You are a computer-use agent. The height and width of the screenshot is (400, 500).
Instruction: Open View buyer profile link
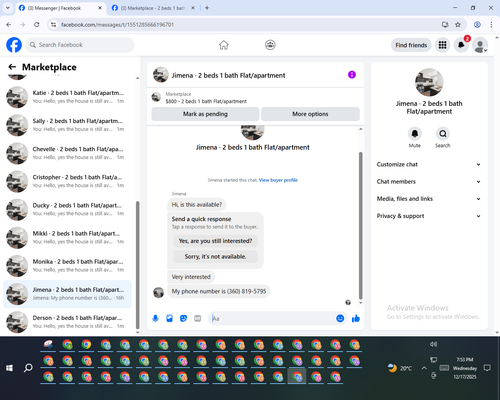(x=278, y=180)
